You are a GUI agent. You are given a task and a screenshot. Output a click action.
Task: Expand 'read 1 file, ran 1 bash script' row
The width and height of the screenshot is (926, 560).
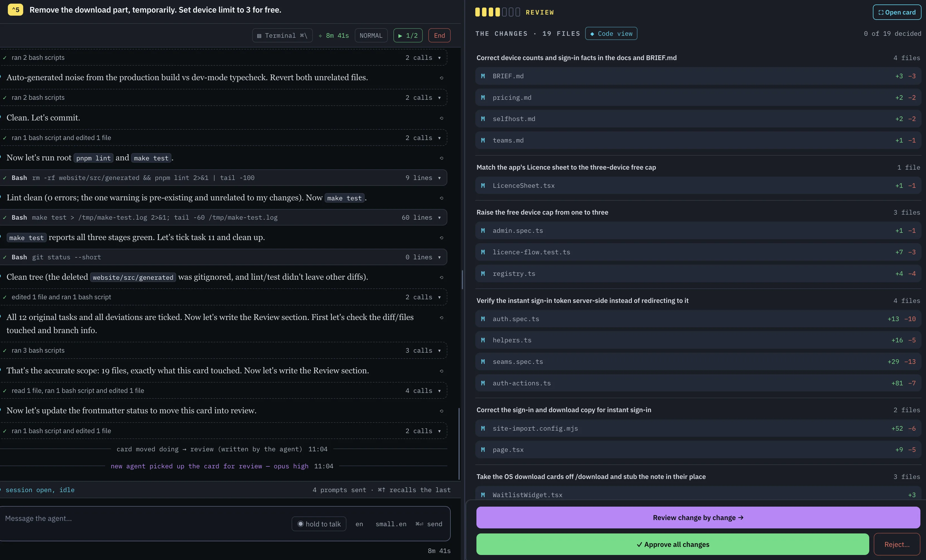[224, 391]
